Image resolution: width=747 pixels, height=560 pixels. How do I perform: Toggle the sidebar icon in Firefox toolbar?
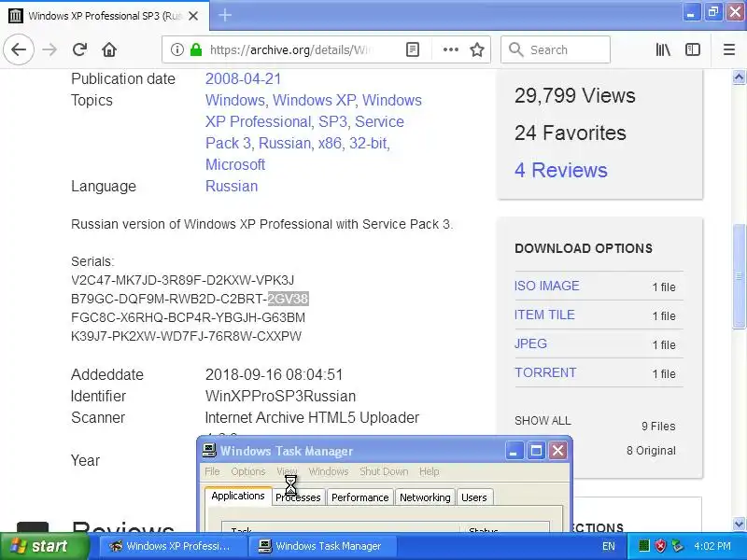pyautogui.click(x=693, y=49)
